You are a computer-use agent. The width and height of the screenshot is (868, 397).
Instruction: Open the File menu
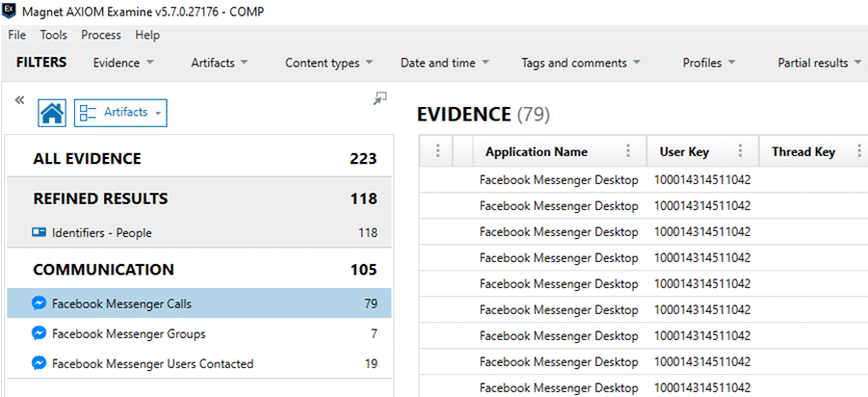pyautogui.click(x=17, y=35)
